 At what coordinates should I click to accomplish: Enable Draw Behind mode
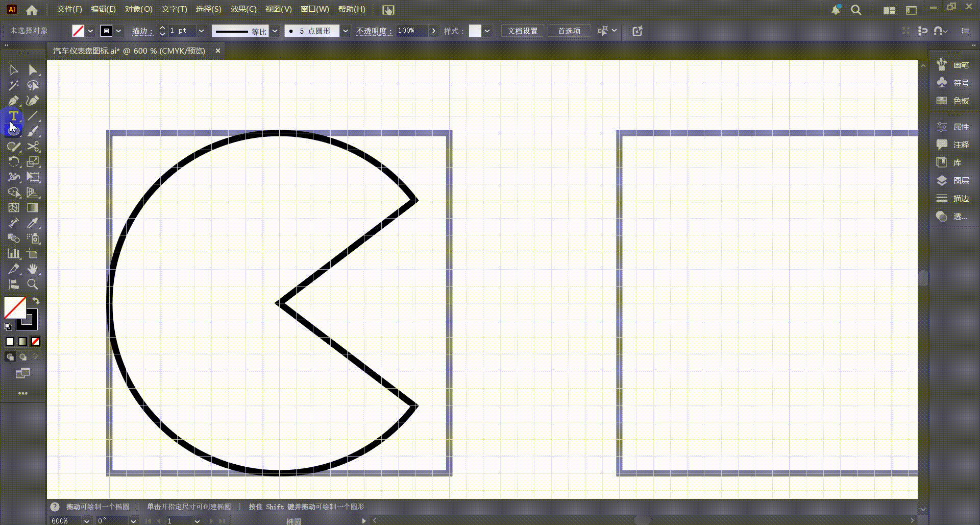(23, 357)
